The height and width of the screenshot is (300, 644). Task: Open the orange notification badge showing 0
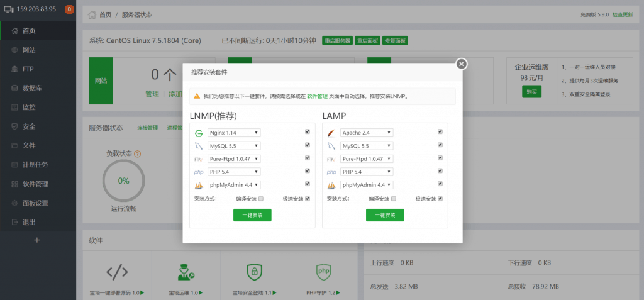(x=69, y=9)
